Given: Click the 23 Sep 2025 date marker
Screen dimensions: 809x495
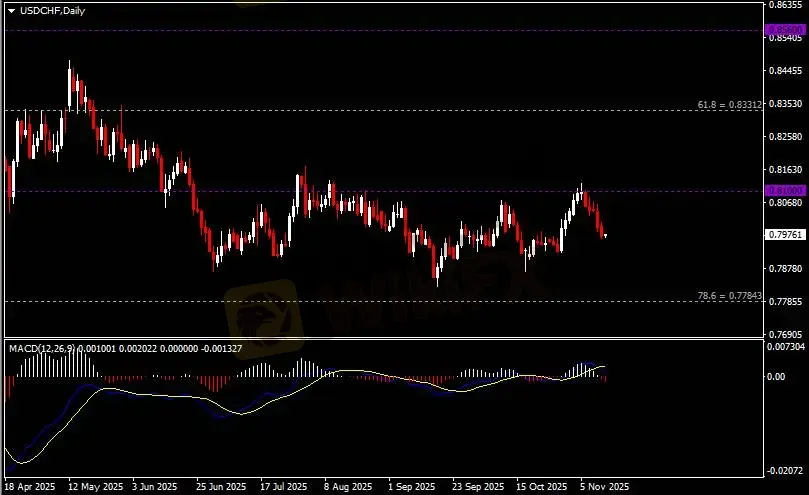Looking at the screenshot, I should point(478,487).
